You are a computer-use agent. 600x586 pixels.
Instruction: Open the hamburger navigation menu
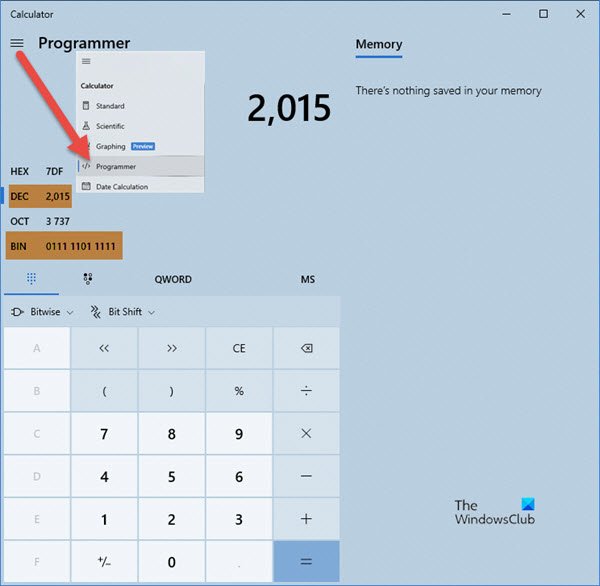tap(17, 43)
